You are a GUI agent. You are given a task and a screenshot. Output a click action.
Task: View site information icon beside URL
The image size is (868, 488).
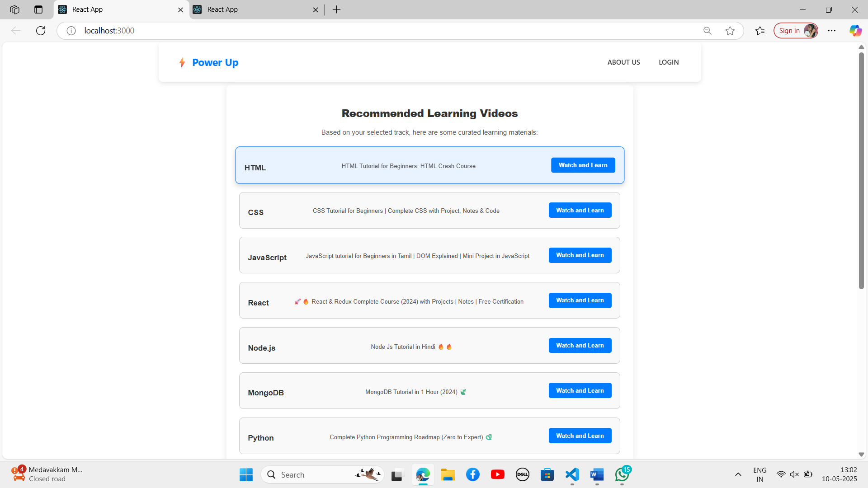coord(71,31)
